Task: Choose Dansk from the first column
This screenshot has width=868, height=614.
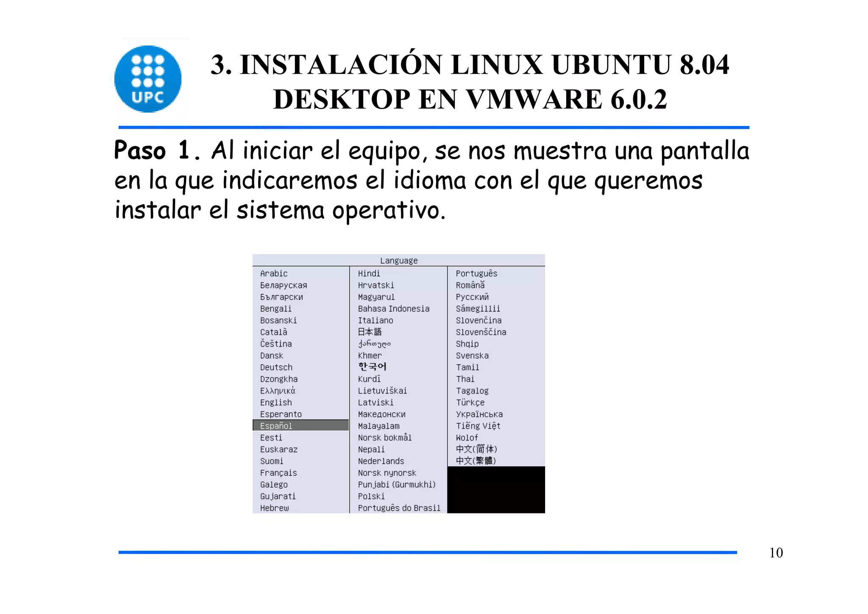Action: pos(271,355)
